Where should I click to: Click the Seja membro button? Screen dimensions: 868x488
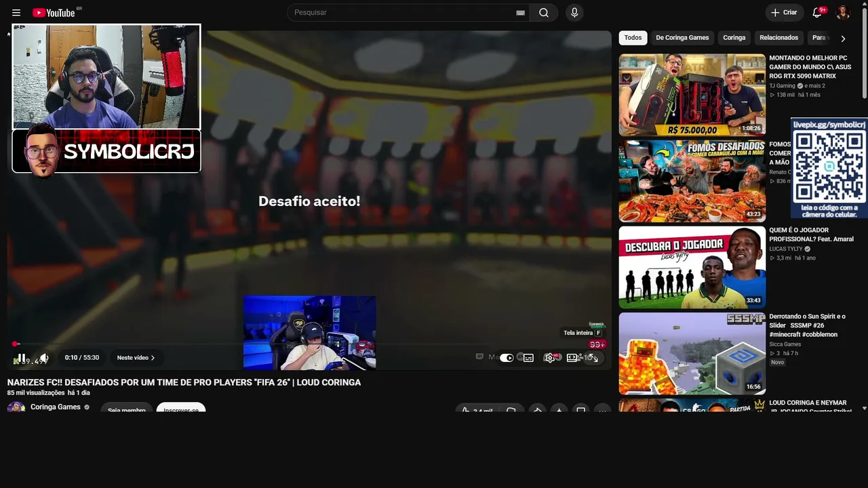tap(127, 408)
